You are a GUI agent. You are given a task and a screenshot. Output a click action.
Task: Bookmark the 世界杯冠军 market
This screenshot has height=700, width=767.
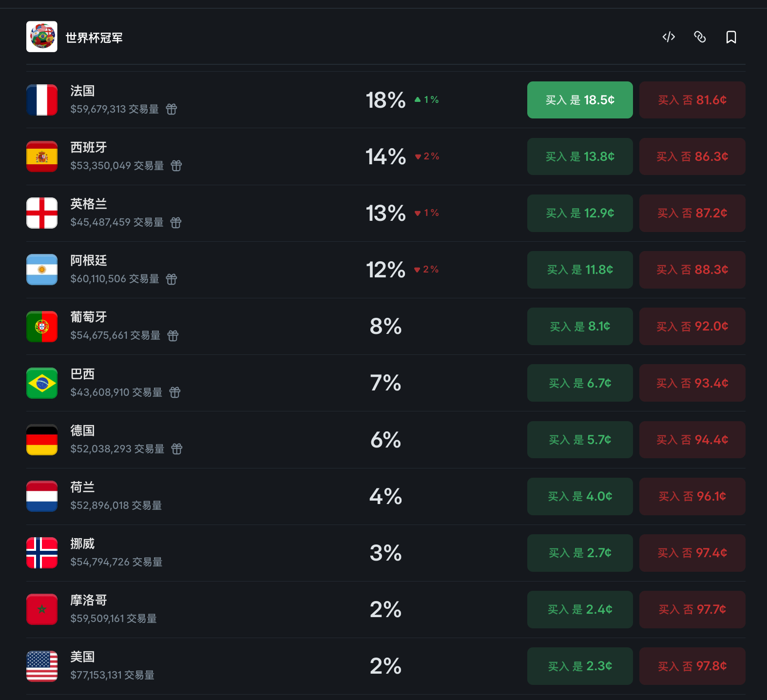click(x=731, y=37)
